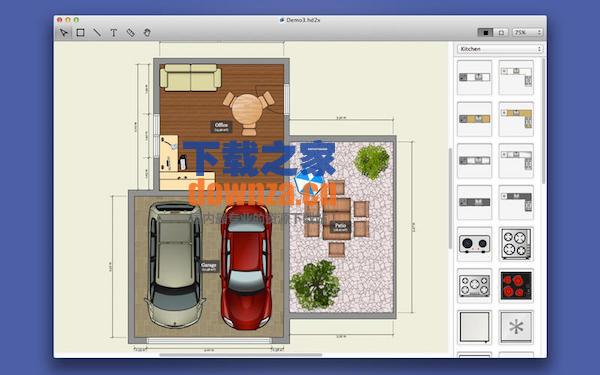Image resolution: width=600 pixels, height=375 pixels.
Task: Pick the white L-shaped kitchen counter thumbnail
Action: click(516, 78)
